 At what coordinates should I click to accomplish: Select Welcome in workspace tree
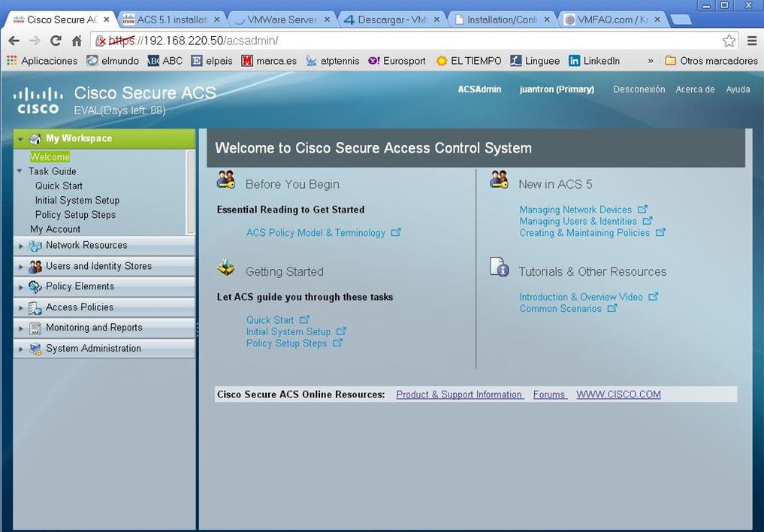point(50,157)
